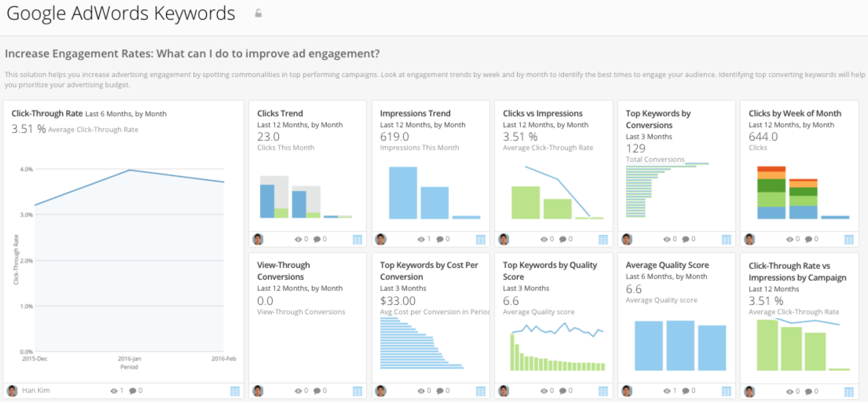The width and height of the screenshot is (868, 402).
Task: Click Han Kim owner name
Action: pyautogui.click(x=36, y=390)
